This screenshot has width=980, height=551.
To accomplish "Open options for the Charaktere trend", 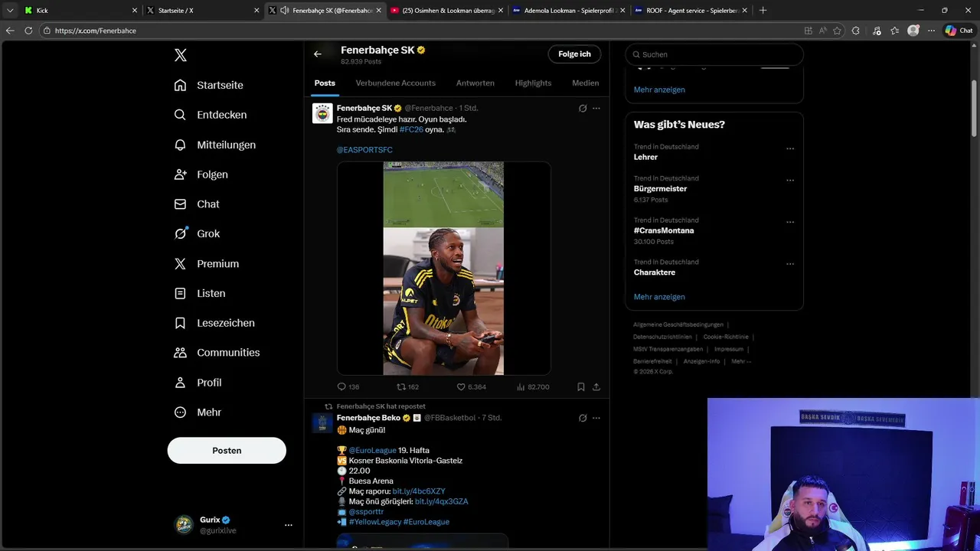I will (790, 264).
